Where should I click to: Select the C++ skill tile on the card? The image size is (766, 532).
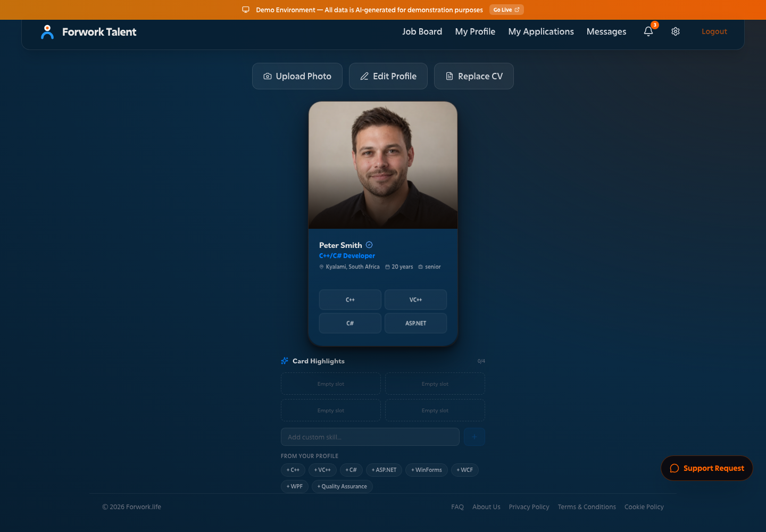coord(350,300)
